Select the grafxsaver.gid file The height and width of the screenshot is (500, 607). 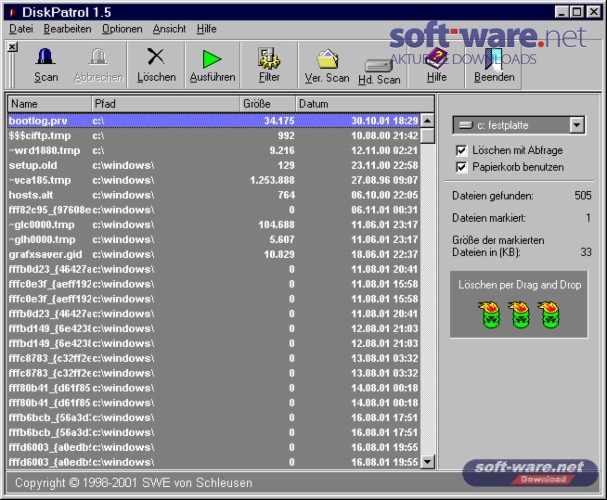45,254
